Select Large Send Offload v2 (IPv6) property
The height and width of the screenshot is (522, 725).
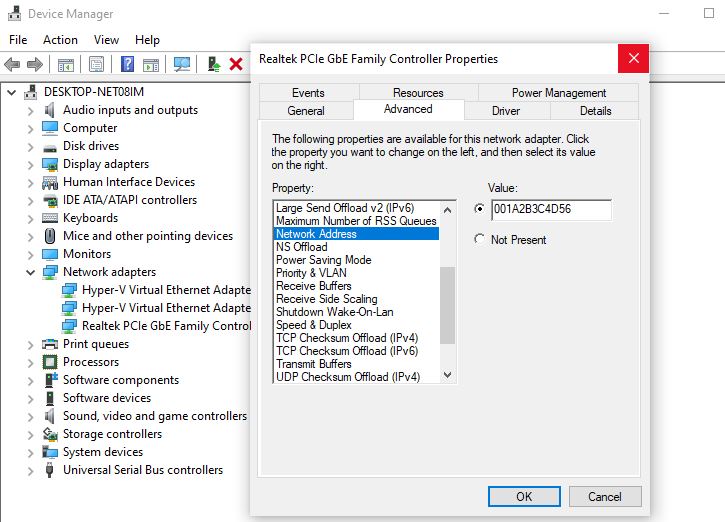click(x=345, y=208)
